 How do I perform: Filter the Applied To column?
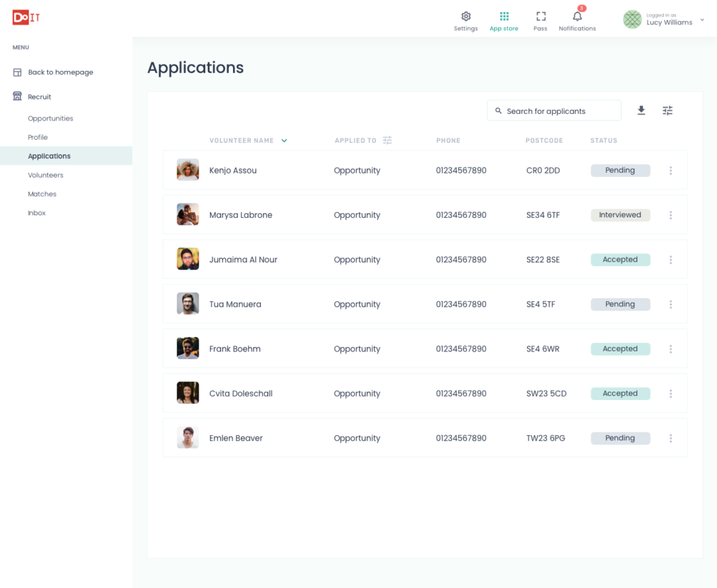click(x=387, y=141)
